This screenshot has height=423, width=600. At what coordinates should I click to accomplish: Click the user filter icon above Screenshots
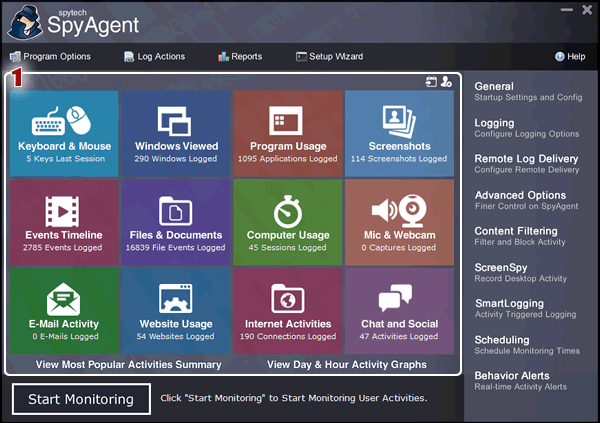446,82
